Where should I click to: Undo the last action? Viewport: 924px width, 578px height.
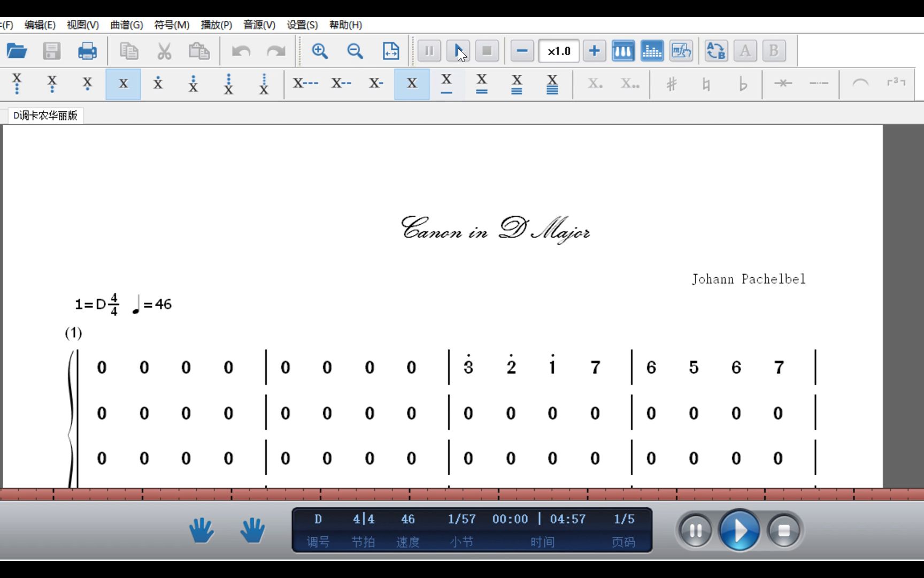pos(241,51)
